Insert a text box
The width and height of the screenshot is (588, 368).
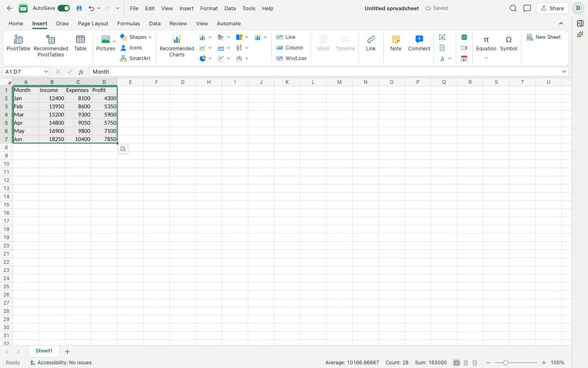pyautogui.click(x=442, y=37)
